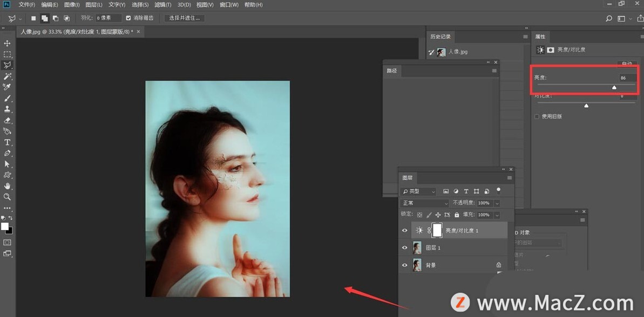Toggle the 消除锯齿 checkbox
Viewport: 644px width, 317px height.
(x=128, y=18)
